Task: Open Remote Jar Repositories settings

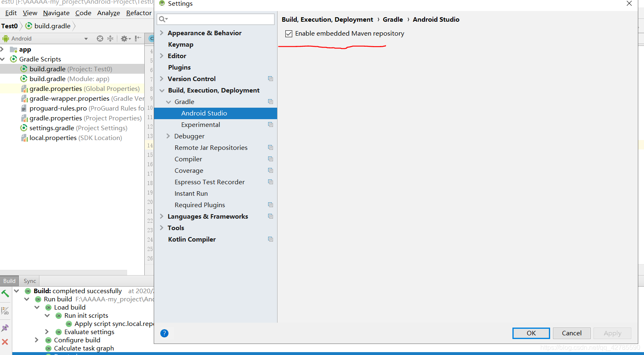Action: tap(211, 148)
